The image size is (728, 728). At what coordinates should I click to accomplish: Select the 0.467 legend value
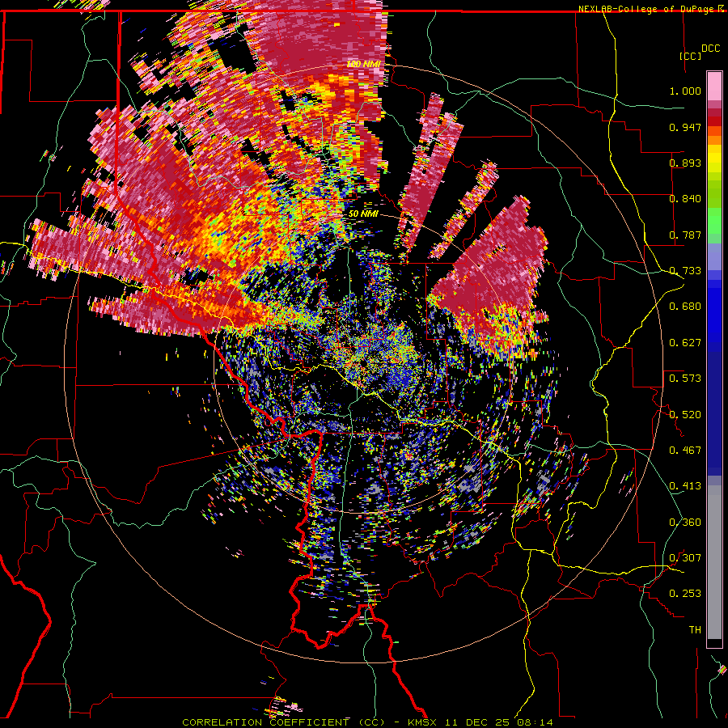685,451
